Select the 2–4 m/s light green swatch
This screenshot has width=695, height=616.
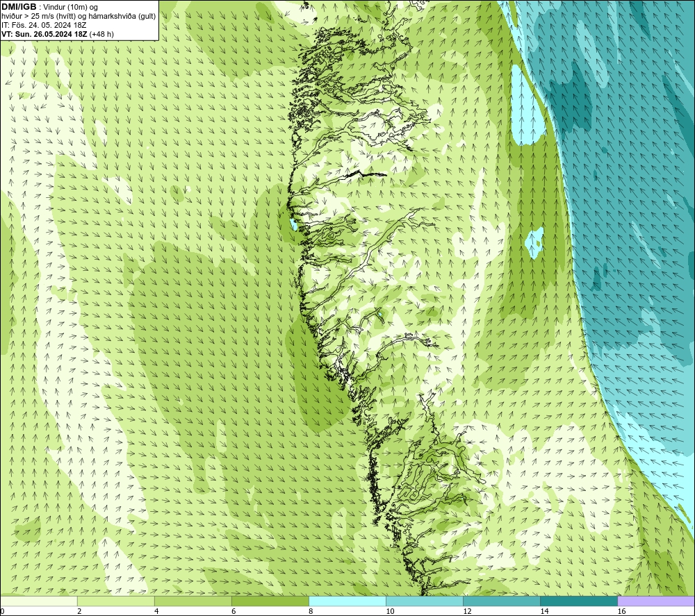click(115, 601)
